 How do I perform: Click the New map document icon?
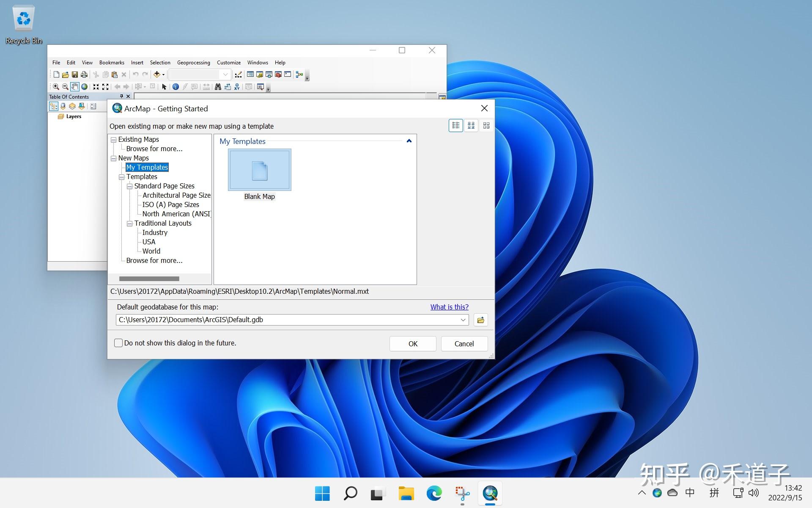tap(56, 75)
